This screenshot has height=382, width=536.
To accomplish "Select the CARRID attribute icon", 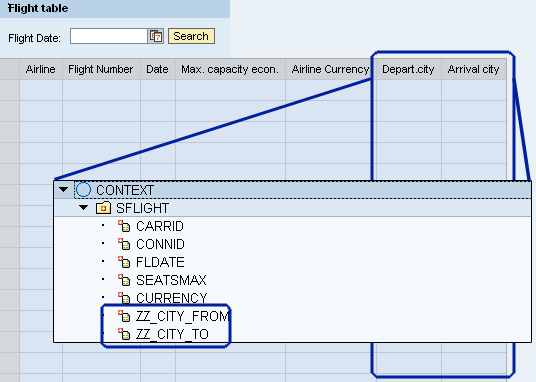I will [x=124, y=226].
